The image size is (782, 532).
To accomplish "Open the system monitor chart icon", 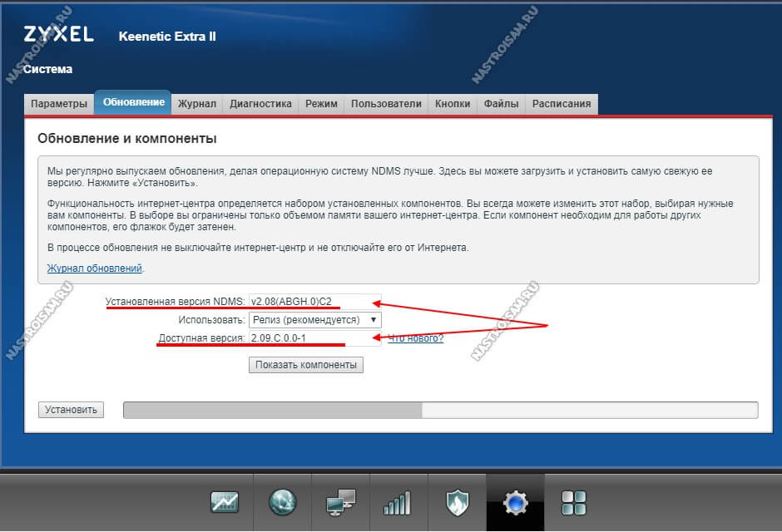I will [x=225, y=502].
